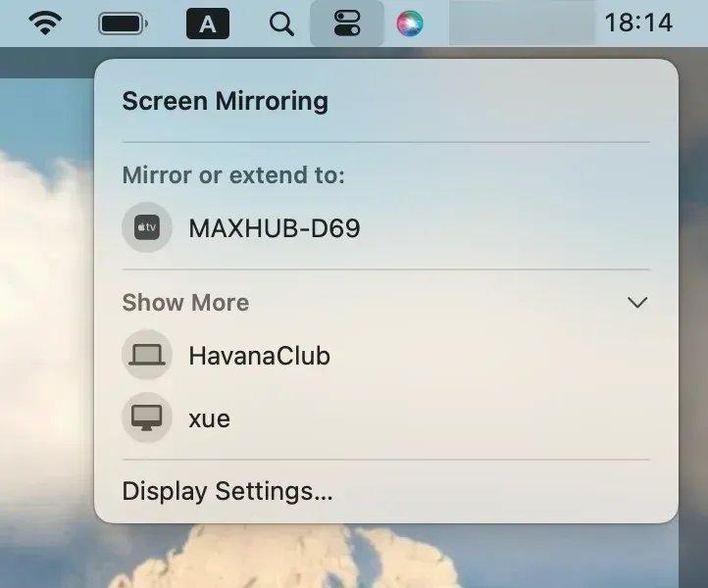Click the Screen Mirroring heading
708x588 pixels.
click(226, 101)
